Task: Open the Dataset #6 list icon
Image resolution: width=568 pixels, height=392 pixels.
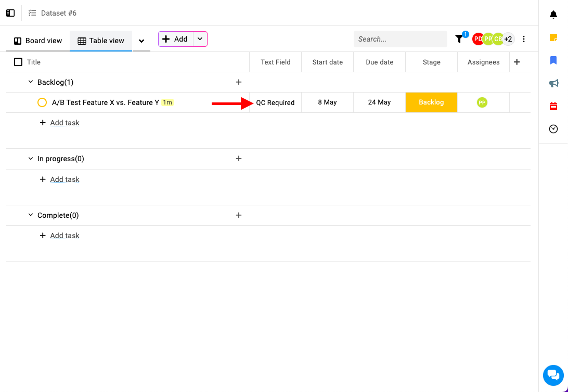Action: click(32, 13)
